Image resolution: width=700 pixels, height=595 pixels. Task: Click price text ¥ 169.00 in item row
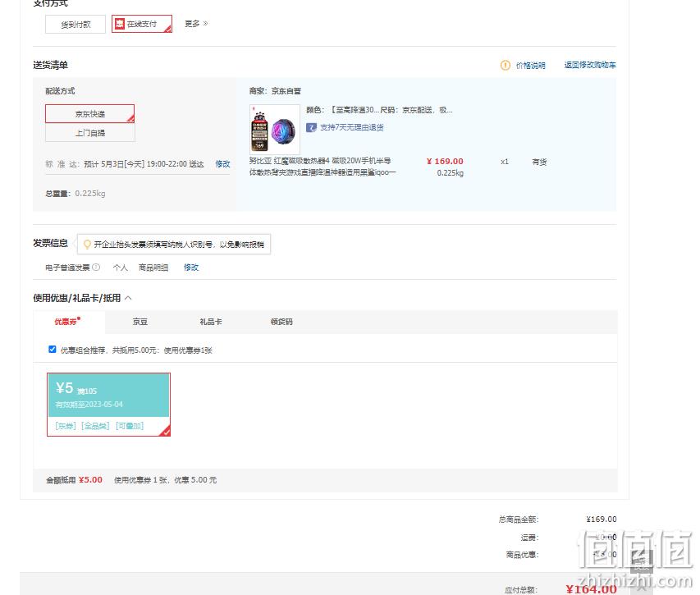[445, 161]
